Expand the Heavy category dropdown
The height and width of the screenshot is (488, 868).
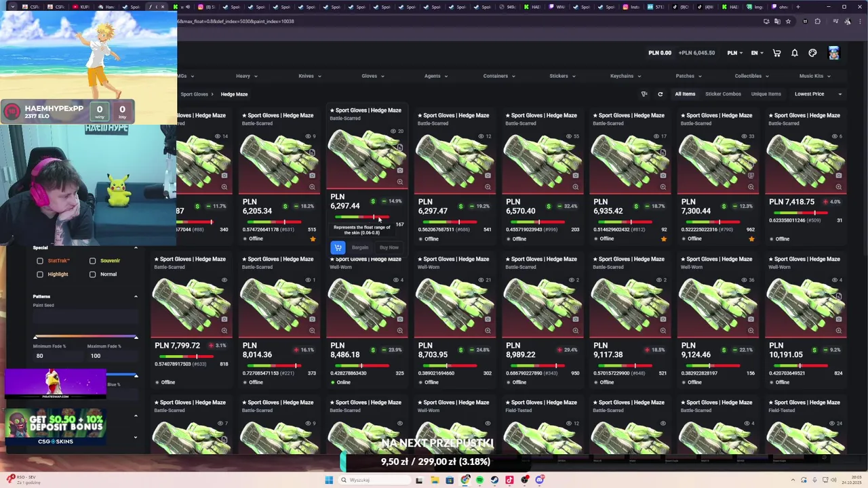246,76
